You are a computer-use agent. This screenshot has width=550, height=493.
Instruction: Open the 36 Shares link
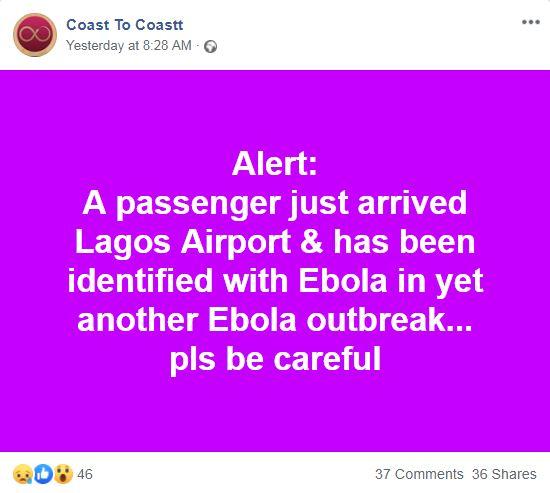tap(504, 474)
